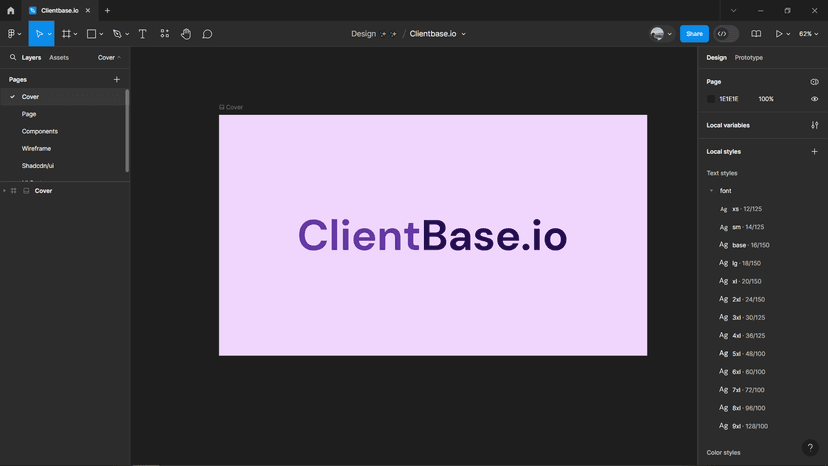Open the libraries book icon
The width and height of the screenshot is (828, 466).
point(756,34)
